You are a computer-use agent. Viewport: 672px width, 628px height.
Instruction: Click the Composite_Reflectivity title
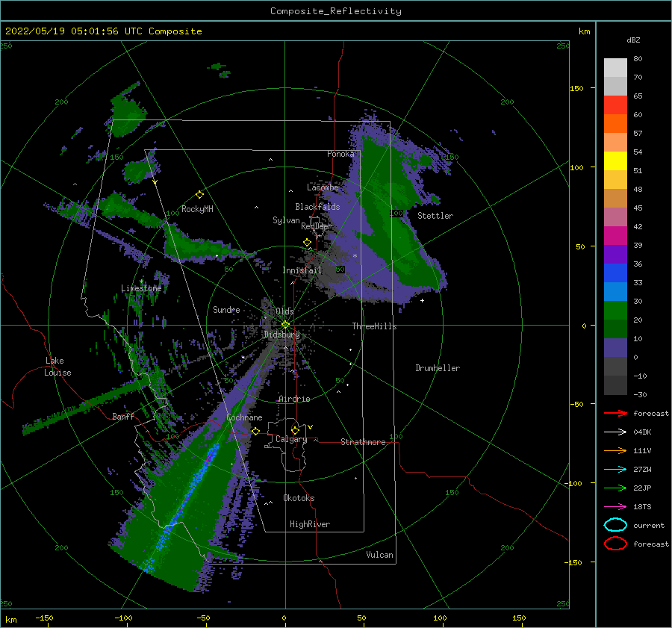pyautogui.click(x=336, y=11)
